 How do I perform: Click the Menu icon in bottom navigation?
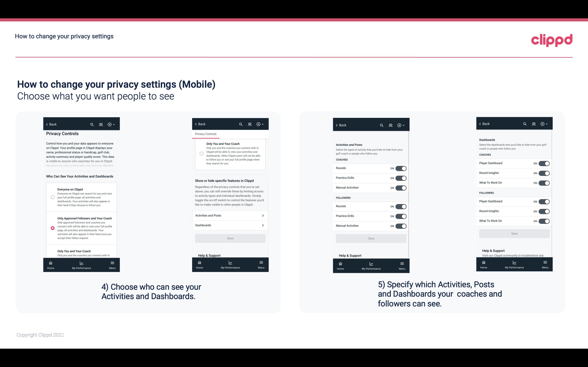click(112, 262)
